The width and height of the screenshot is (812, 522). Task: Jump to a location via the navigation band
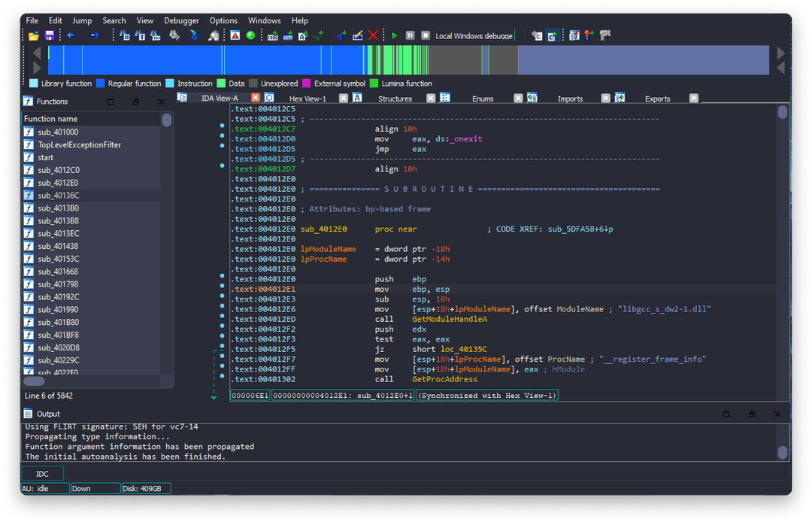pos(301,60)
